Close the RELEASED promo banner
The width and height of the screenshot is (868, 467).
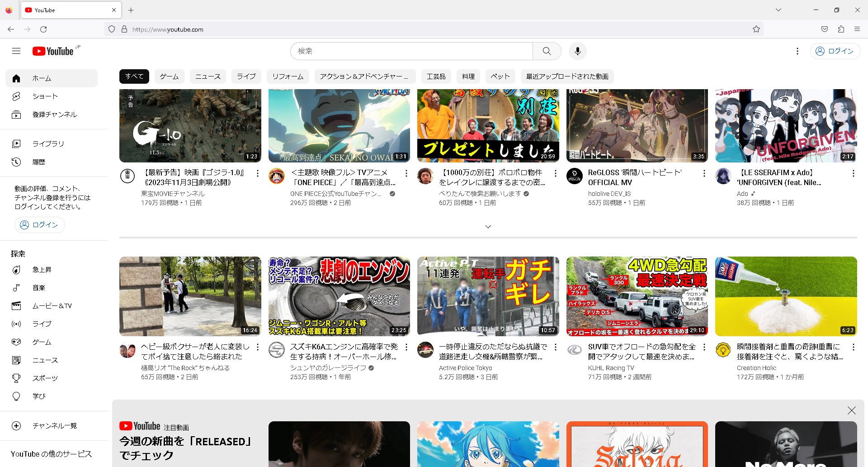(852, 410)
